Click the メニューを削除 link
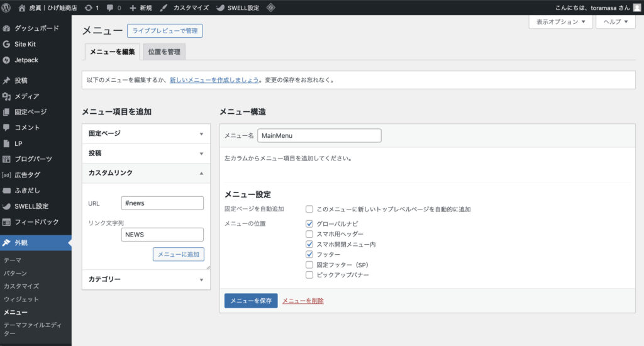644x346 pixels. [x=303, y=301]
